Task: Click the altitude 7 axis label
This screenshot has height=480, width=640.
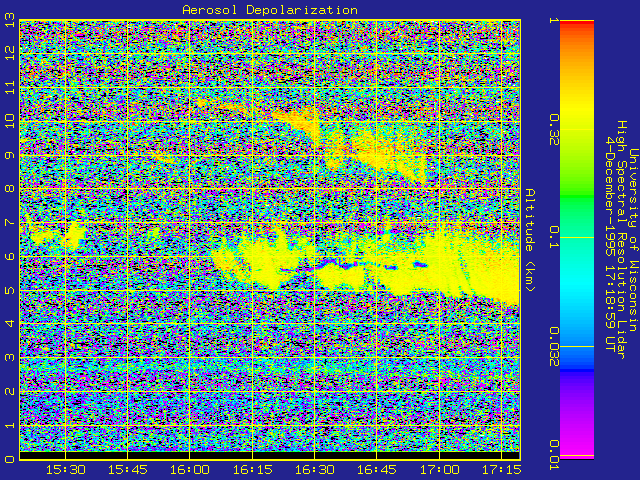Action: point(10,223)
